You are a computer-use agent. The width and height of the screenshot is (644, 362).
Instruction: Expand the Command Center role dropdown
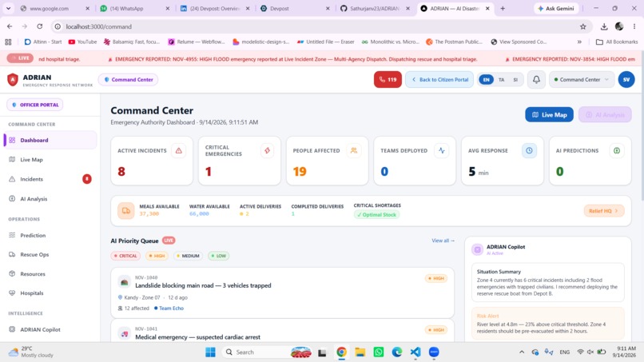pyautogui.click(x=582, y=80)
